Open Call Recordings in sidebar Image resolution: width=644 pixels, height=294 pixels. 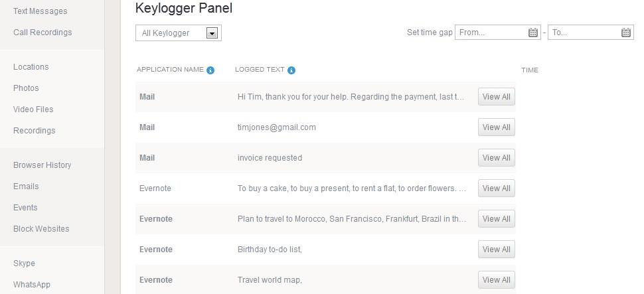click(42, 32)
